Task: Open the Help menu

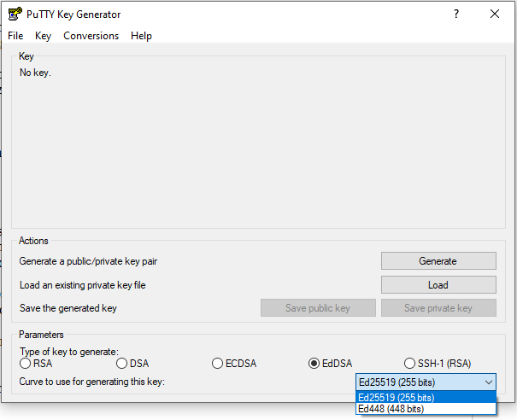Action: (x=142, y=36)
